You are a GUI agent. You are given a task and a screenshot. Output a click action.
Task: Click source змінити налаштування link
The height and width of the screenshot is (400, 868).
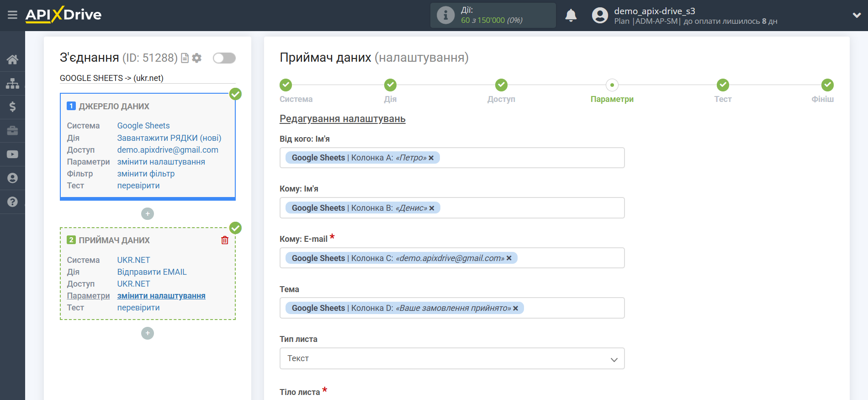(x=161, y=162)
